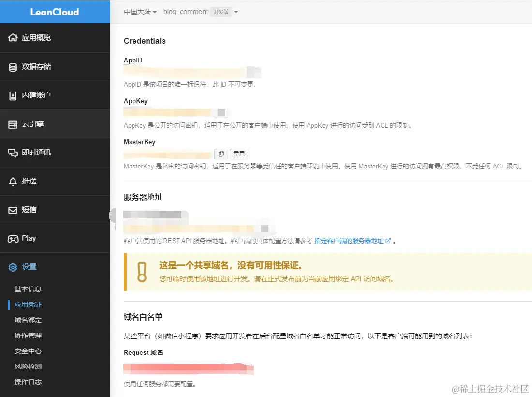Click the Play gamepad icon

(x=13, y=239)
